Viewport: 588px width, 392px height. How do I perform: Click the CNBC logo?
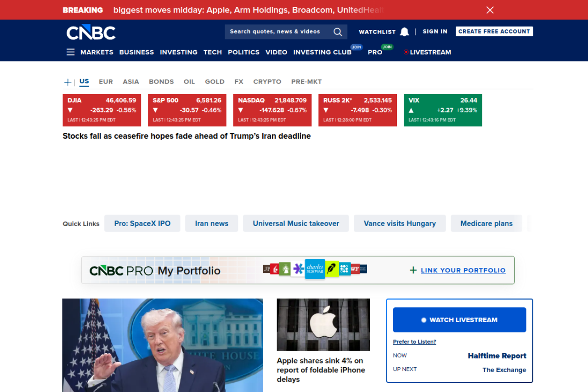pyautogui.click(x=91, y=32)
